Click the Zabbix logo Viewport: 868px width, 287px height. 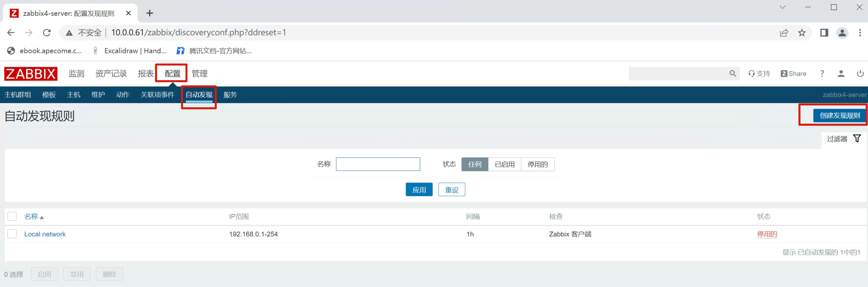pos(31,73)
